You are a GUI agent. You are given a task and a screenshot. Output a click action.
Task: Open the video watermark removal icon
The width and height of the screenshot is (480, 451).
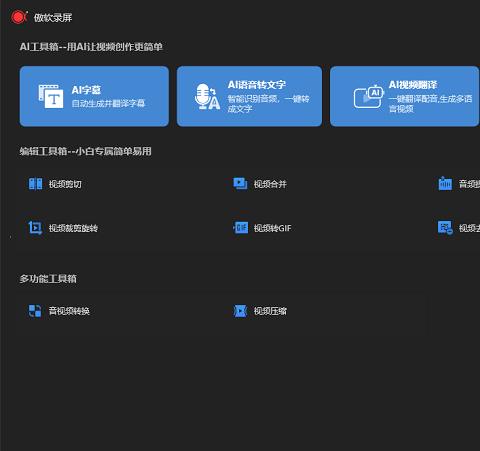(445, 228)
